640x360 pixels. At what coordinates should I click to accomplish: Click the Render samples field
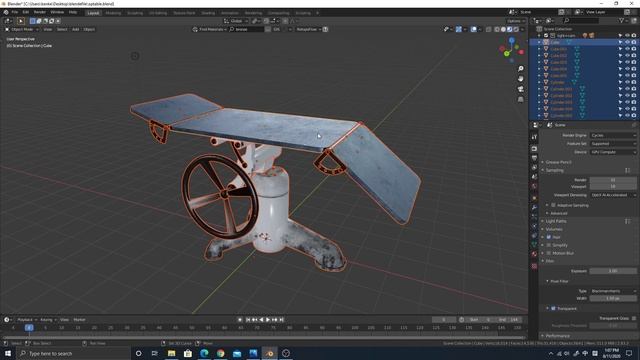pos(613,180)
